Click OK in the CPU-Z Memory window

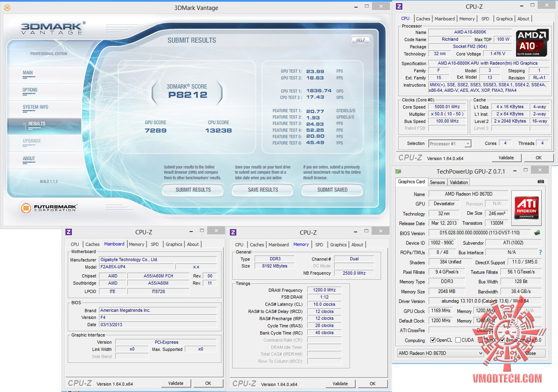coord(372,384)
